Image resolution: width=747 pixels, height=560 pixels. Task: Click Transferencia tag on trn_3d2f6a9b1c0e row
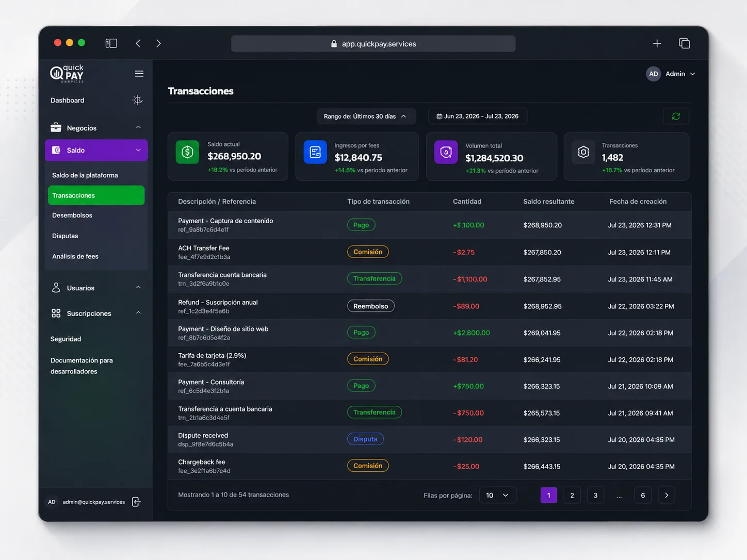pos(375,278)
